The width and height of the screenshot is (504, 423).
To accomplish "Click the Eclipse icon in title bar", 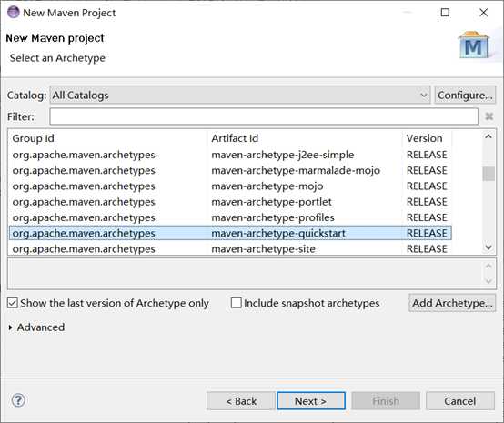I will [x=13, y=13].
